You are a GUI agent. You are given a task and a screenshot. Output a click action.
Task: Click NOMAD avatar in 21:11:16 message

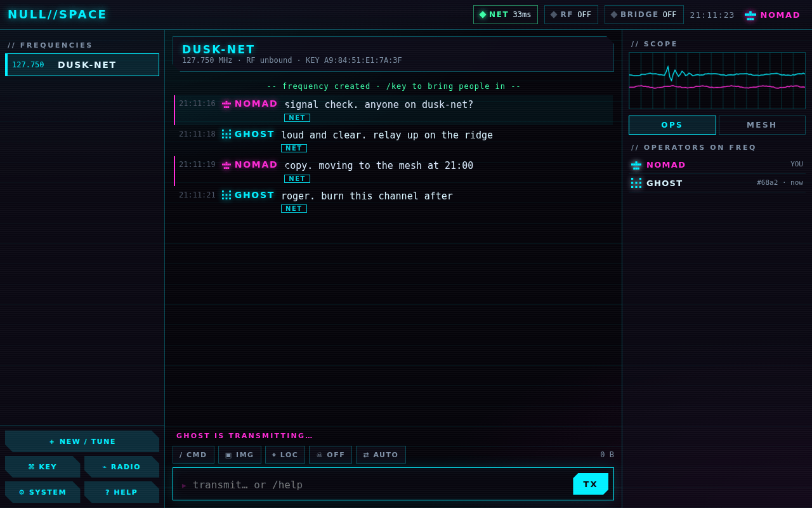click(226, 104)
